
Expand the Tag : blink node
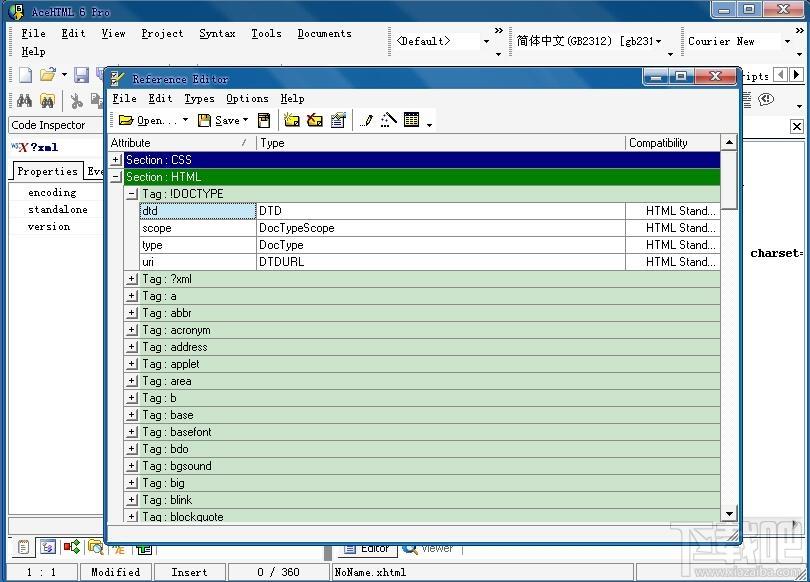tap(132, 500)
